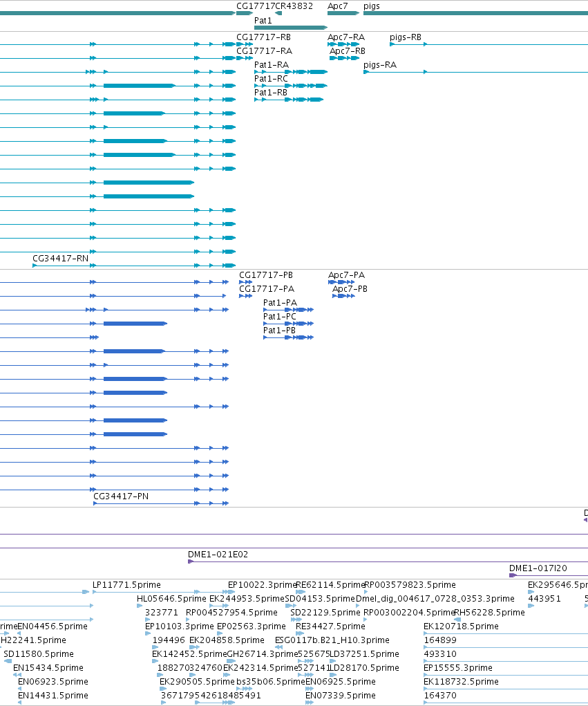Screen dimensions: 588x706
Task: Select the CG34417-RN transcript label
Action: [x=60, y=259]
